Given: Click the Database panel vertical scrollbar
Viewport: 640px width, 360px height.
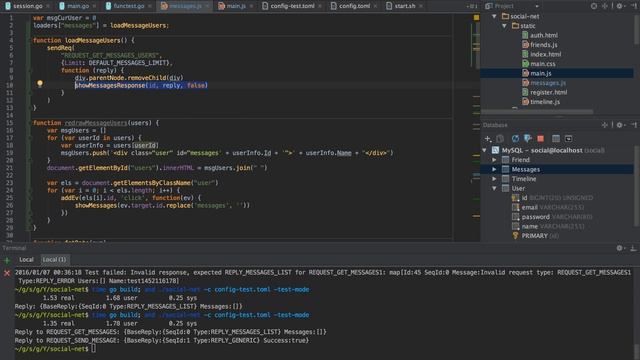Looking at the screenshot, I should [x=637, y=186].
